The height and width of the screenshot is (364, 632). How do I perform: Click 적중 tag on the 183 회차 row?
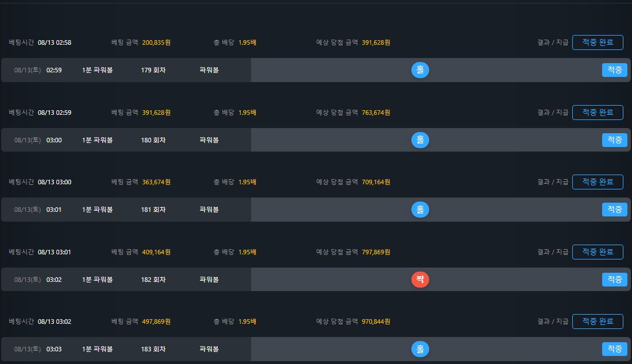(614, 349)
